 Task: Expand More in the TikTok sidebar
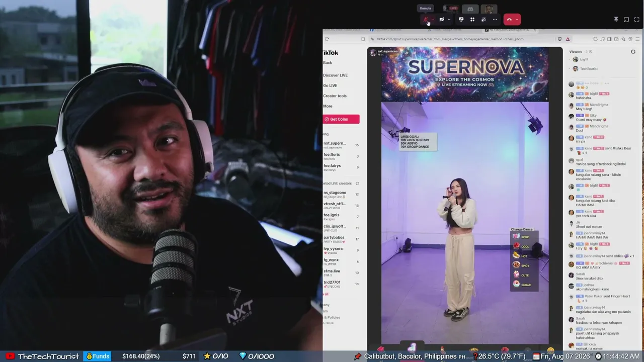click(x=328, y=106)
